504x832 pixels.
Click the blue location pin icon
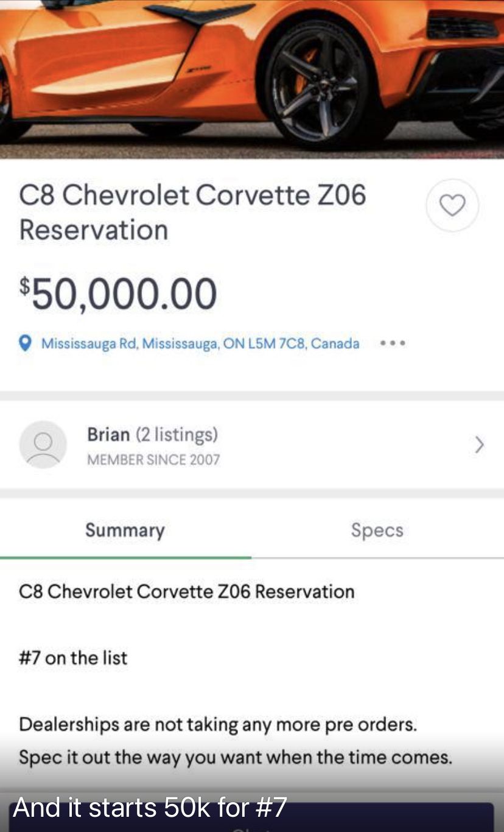point(26,344)
